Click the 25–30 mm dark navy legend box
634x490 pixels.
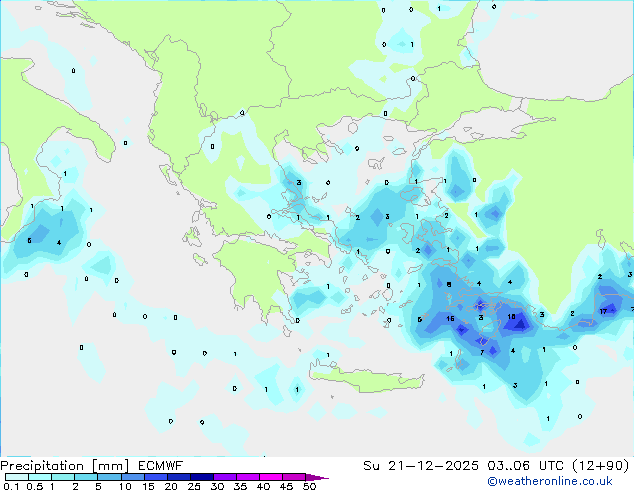pyautogui.click(x=202, y=477)
